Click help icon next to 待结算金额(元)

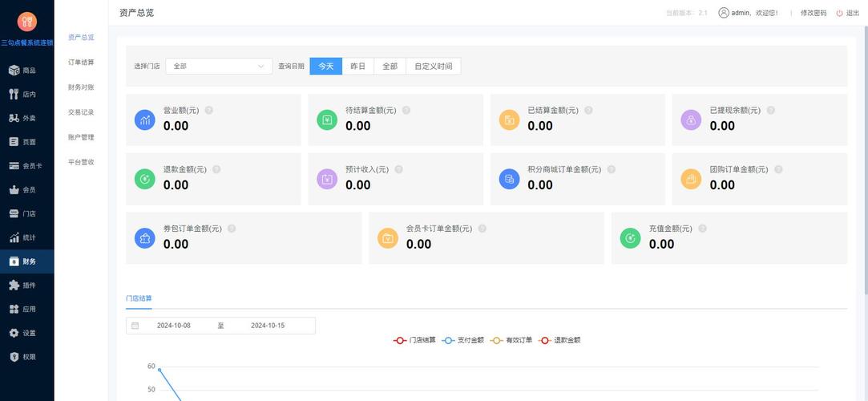coord(406,110)
